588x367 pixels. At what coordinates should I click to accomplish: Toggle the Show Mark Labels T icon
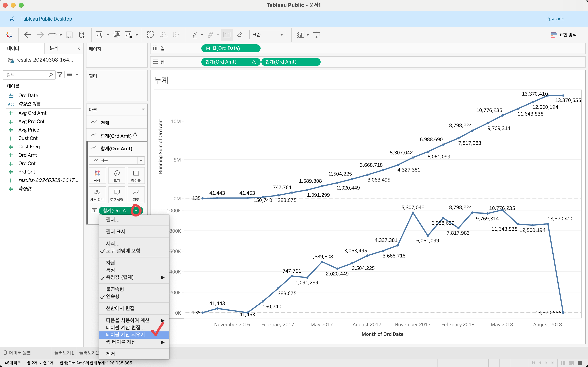click(x=227, y=35)
